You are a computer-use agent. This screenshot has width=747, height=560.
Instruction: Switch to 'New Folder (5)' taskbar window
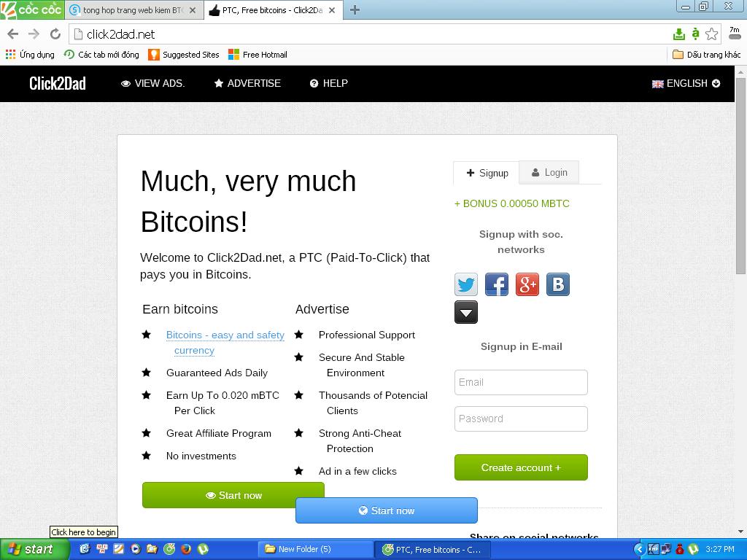316,549
